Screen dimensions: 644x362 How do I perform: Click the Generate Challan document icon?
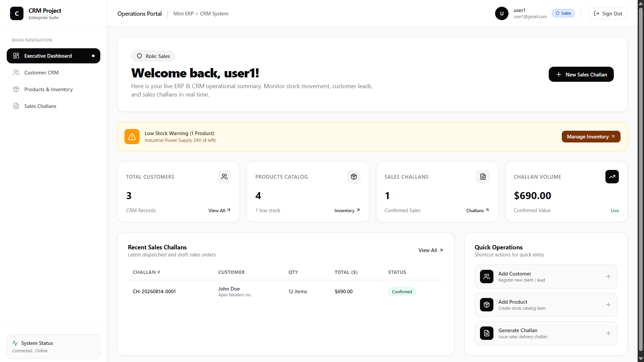point(487,333)
